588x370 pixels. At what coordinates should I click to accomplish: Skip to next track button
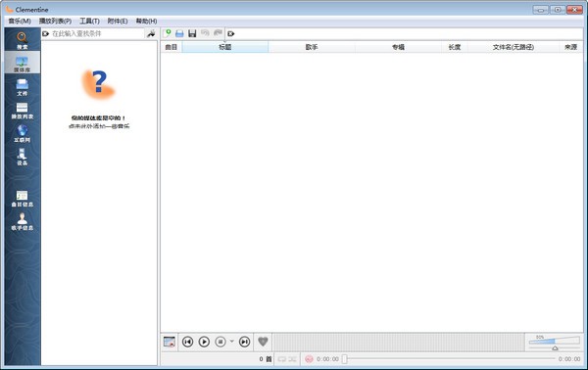pos(244,342)
